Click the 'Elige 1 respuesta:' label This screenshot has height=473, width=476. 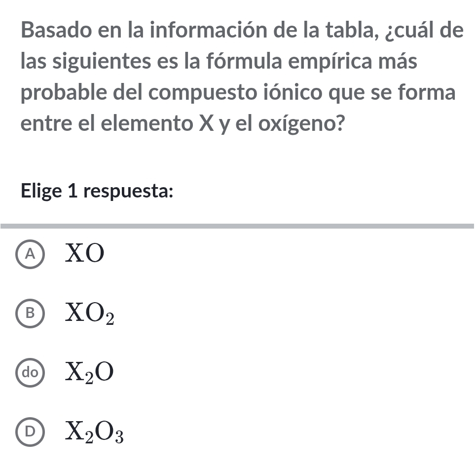tap(96, 191)
